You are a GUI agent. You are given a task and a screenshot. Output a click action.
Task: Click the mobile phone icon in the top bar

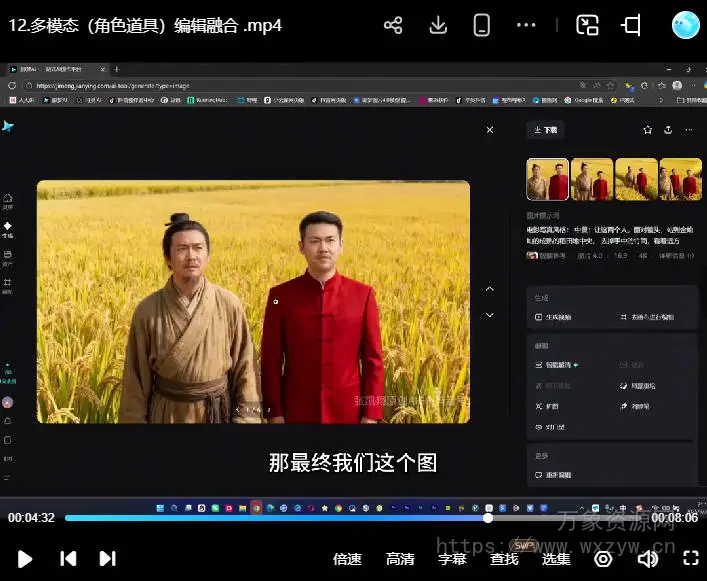[481, 26]
